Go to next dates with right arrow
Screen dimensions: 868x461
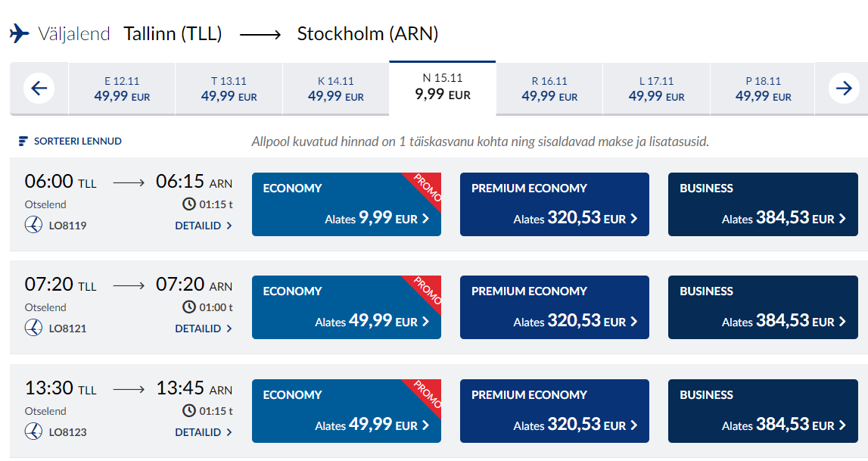tap(844, 88)
